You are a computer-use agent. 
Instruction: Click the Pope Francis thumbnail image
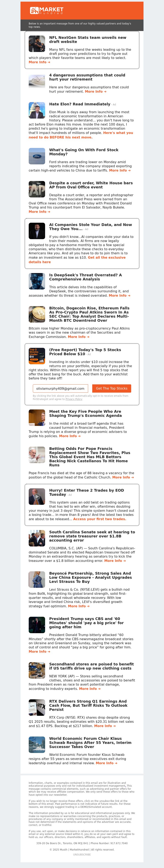point(37,455)
